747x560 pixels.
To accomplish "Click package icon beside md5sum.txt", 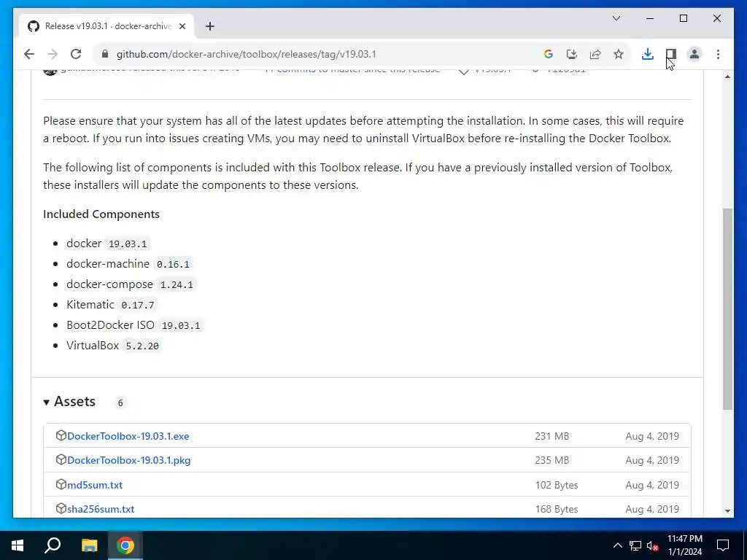I will [x=61, y=484].
